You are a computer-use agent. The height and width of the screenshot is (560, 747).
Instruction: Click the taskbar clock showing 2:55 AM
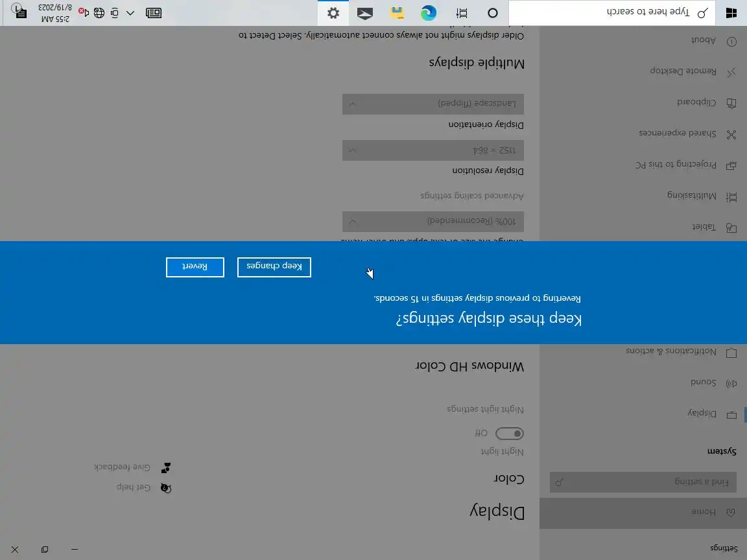point(55,13)
